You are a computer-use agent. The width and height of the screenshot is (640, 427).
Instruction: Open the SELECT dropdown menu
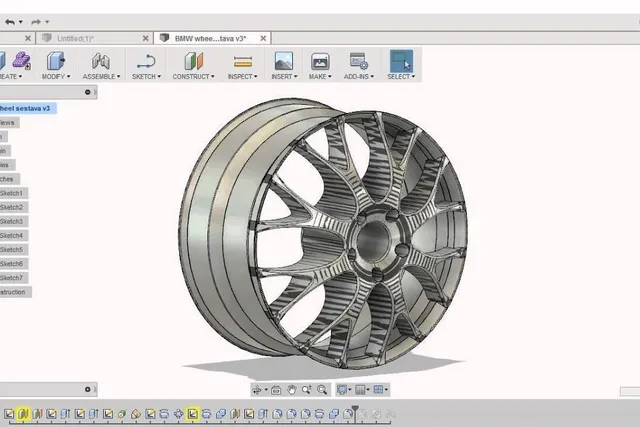(x=401, y=77)
